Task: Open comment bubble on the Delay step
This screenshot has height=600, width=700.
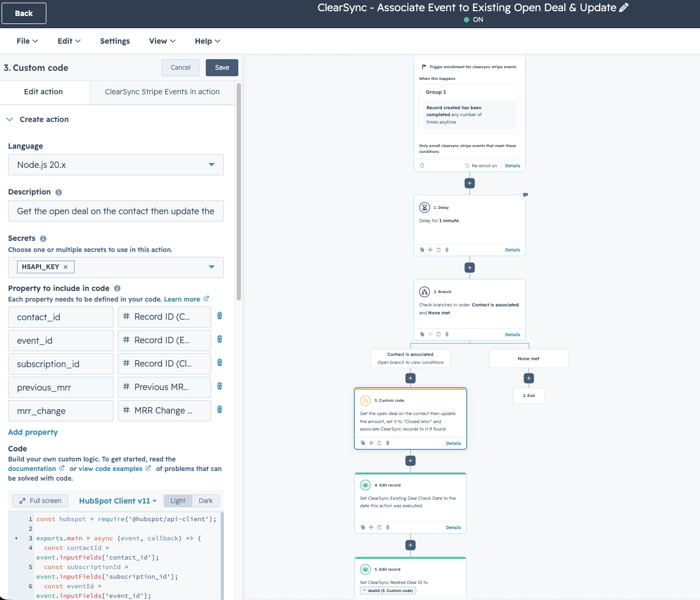Action: [x=525, y=195]
